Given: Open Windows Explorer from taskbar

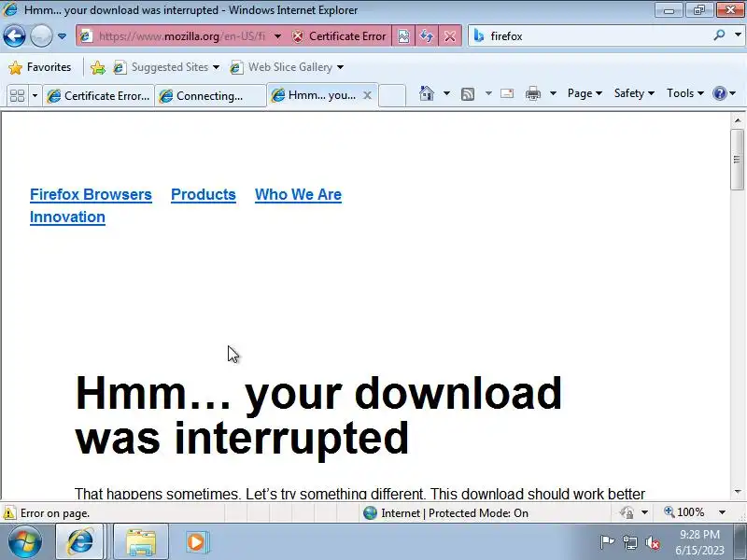Looking at the screenshot, I should click(x=141, y=542).
